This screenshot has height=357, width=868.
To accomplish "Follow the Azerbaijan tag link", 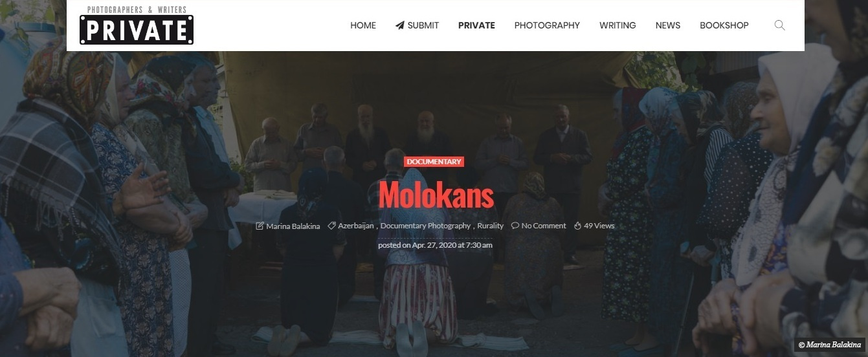I will [x=356, y=226].
